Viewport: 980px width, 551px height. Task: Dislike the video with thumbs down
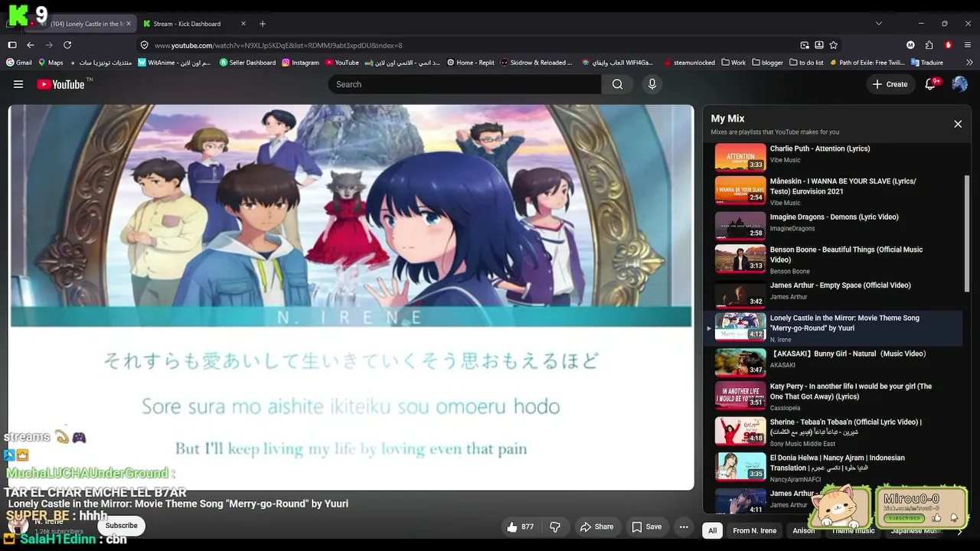[x=556, y=527]
